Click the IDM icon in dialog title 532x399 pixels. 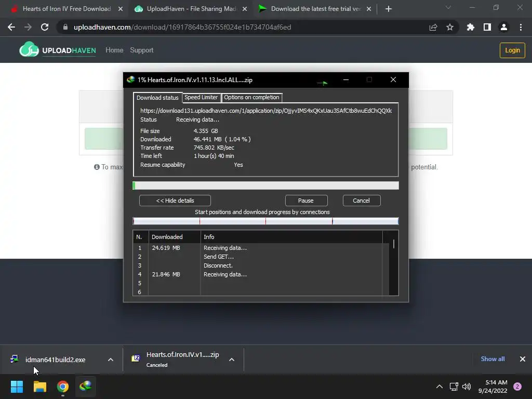point(130,79)
